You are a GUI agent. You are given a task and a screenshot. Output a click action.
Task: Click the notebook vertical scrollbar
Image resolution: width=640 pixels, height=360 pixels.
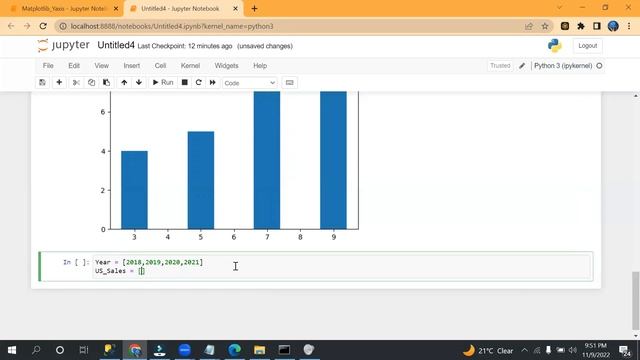point(636,300)
